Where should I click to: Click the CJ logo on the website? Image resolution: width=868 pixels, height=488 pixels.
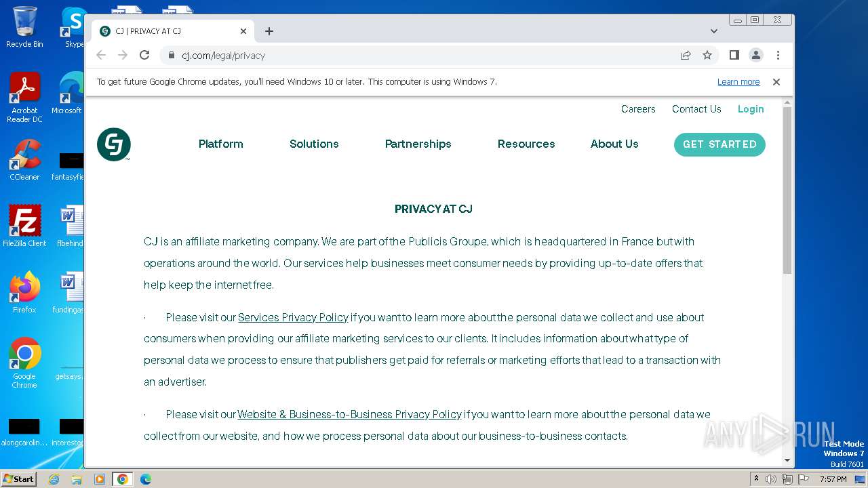pos(114,144)
